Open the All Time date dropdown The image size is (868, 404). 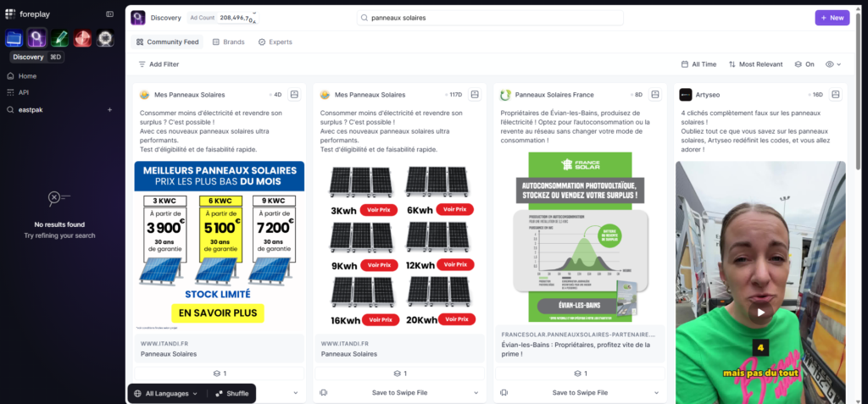[698, 64]
